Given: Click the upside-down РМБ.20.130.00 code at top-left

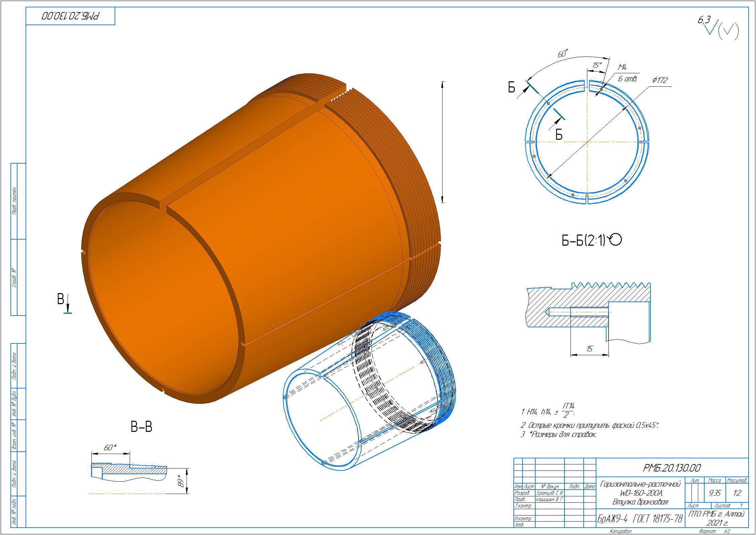Looking at the screenshot, I should point(71,16).
